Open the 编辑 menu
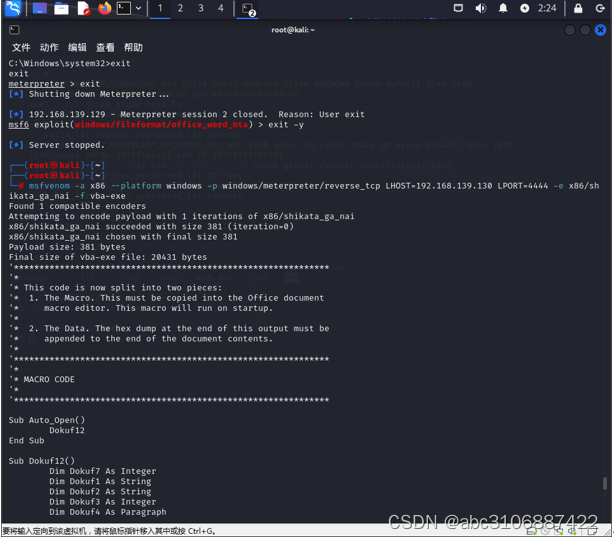Screen dimensions: 614x539 [77, 48]
